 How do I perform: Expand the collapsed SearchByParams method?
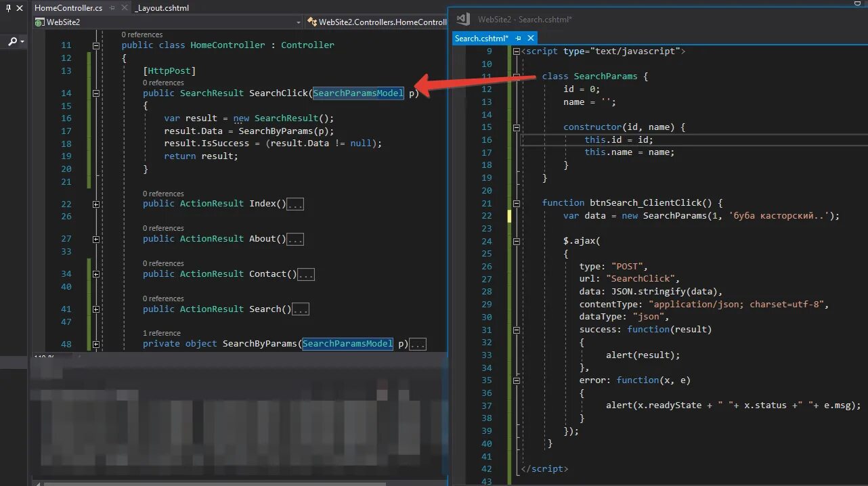96,345
